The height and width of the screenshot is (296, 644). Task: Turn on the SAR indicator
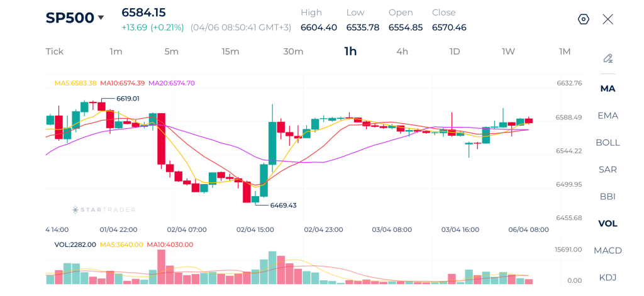(608, 170)
